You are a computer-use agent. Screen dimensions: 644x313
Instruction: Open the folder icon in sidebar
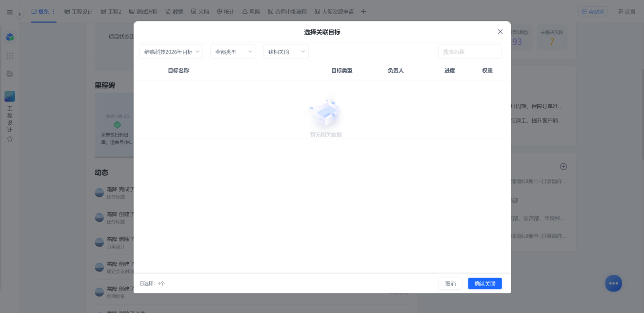[10, 74]
